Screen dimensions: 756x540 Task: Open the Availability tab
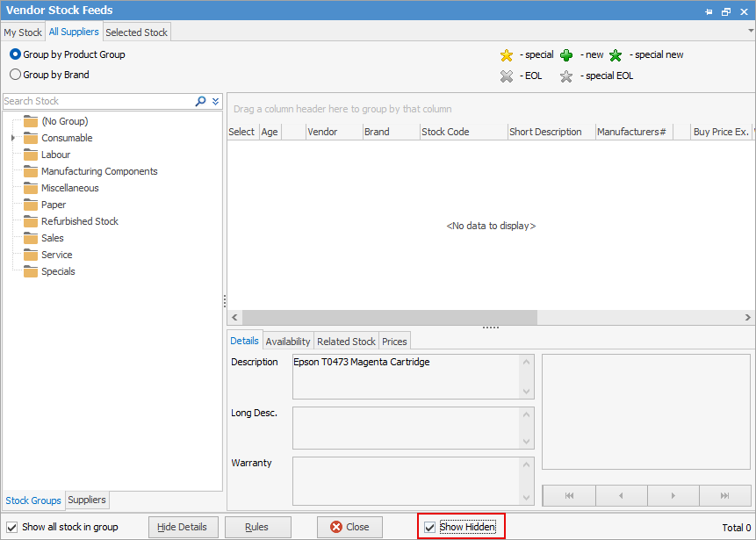click(x=288, y=342)
